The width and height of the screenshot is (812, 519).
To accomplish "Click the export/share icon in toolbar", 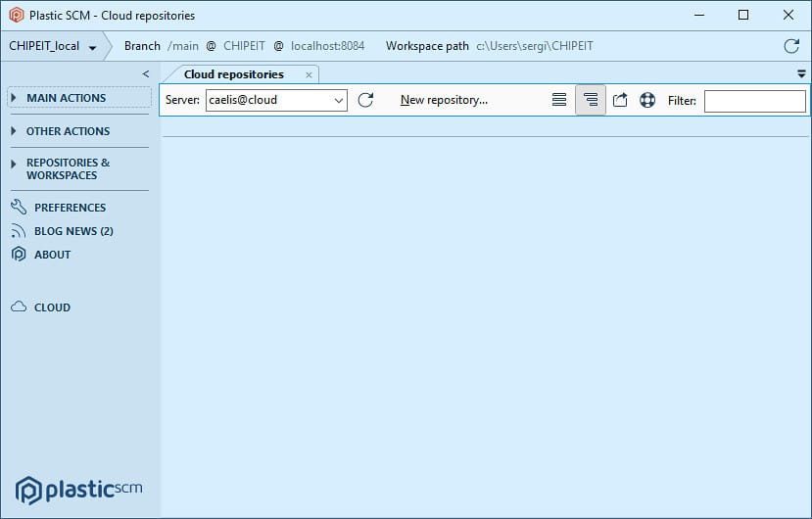I will [x=620, y=100].
